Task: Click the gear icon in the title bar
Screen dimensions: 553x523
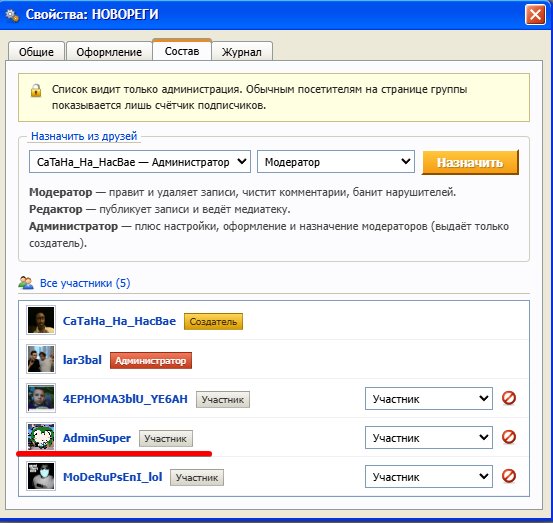Action: pyautogui.click(x=12, y=15)
